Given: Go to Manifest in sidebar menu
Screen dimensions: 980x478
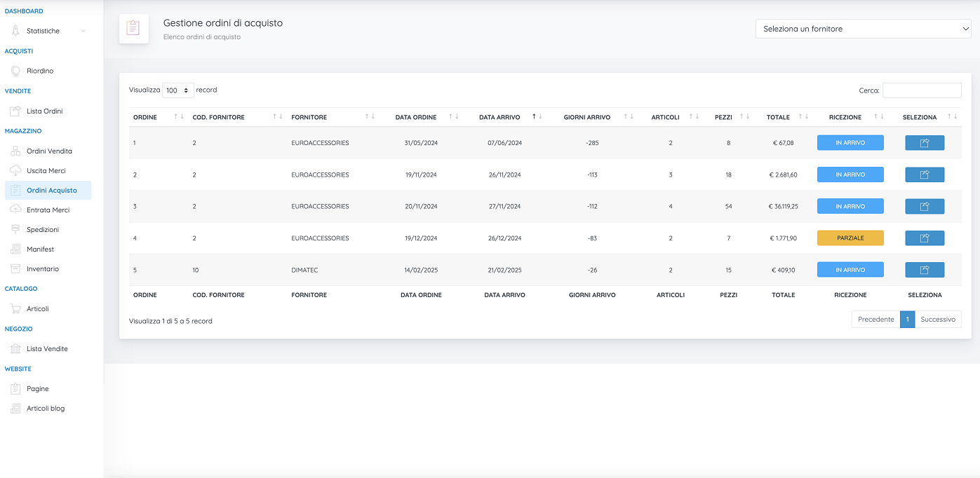Looking at the screenshot, I should (40, 249).
